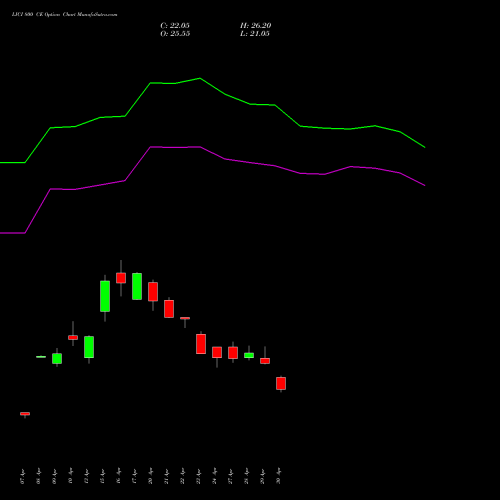
Task: Select the 10 Apr small red candlestick
Action: tap(73, 337)
